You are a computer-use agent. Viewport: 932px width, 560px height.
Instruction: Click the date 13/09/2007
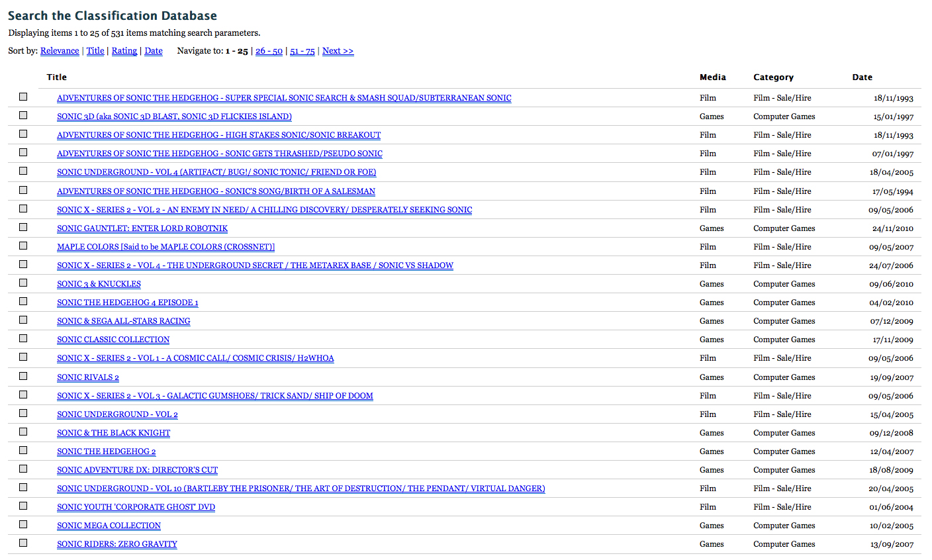tap(892, 544)
